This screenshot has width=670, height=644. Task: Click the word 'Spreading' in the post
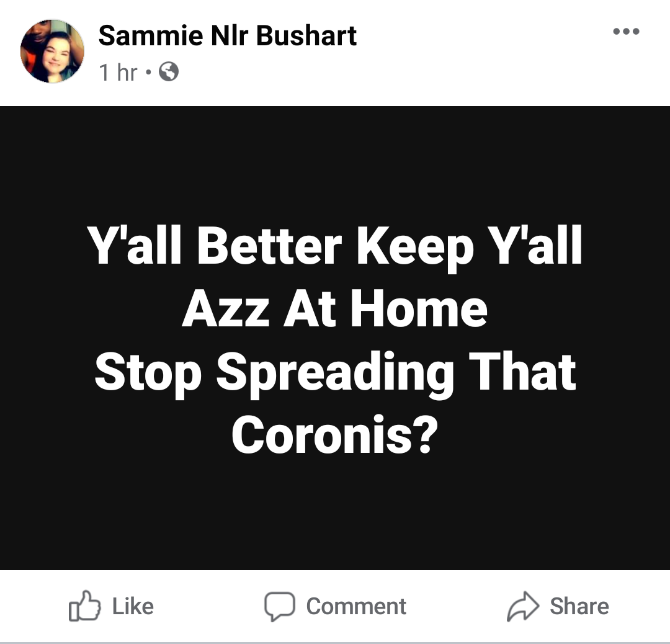(x=335, y=373)
